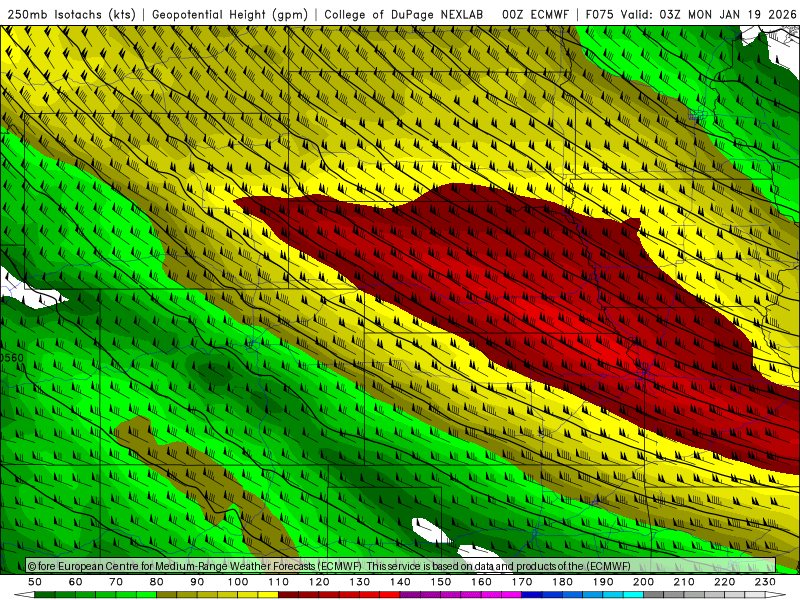Click the '200' legend value
The height and width of the screenshot is (600, 800).
click(x=644, y=582)
